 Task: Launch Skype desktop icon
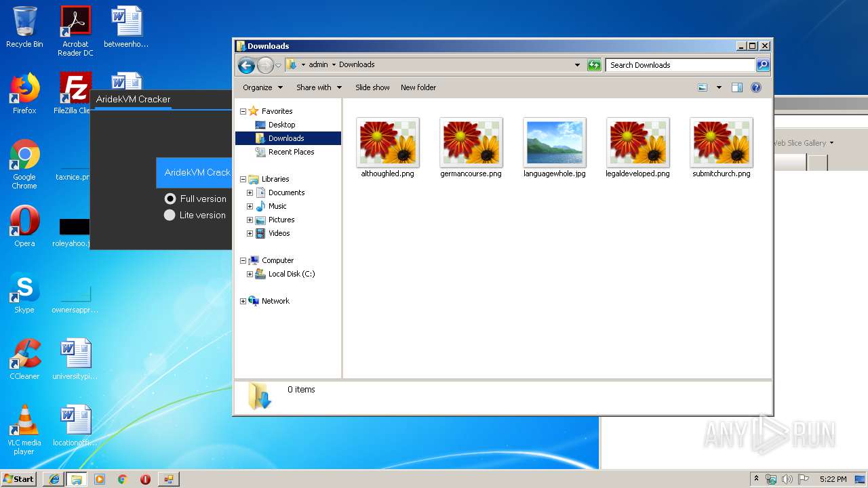[24, 293]
